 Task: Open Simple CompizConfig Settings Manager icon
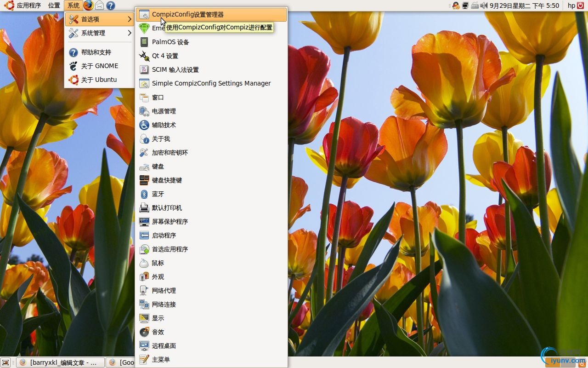click(x=144, y=84)
